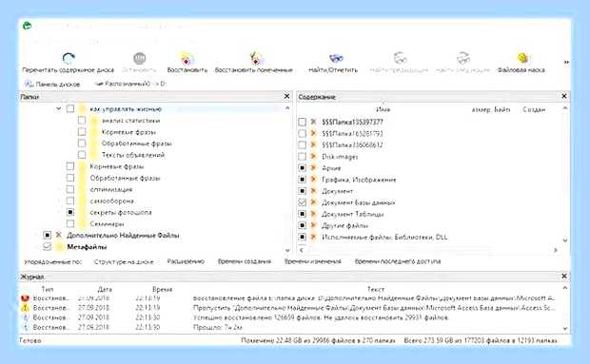The width and height of the screenshot is (590, 364).
Task: Click the Восстановить помеченные icon
Action: pyautogui.click(x=256, y=58)
